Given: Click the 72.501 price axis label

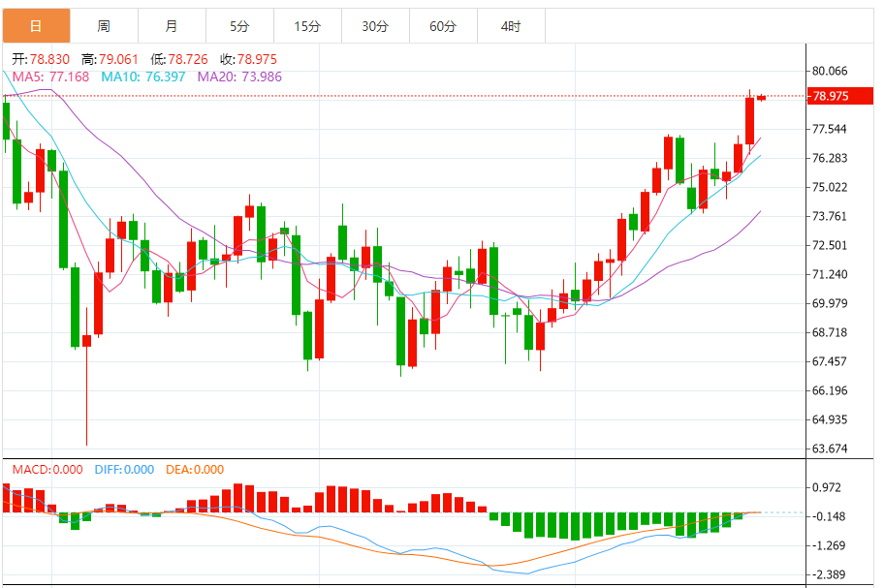Looking at the screenshot, I should click(830, 245).
